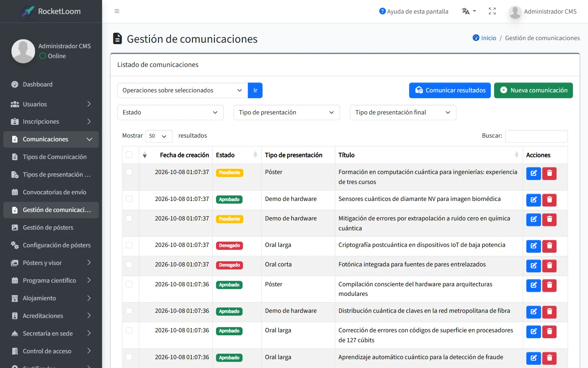This screenshot has height=368, width=588.
Task: Open the Tipo de presentación filter dropdown
Action: pyautogui.click(x=287, y=112)
